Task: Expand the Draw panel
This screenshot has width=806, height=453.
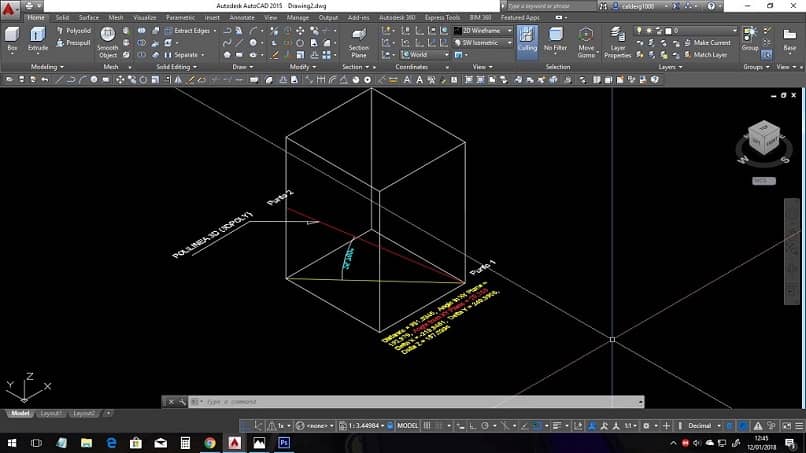Action: [243, 67]
